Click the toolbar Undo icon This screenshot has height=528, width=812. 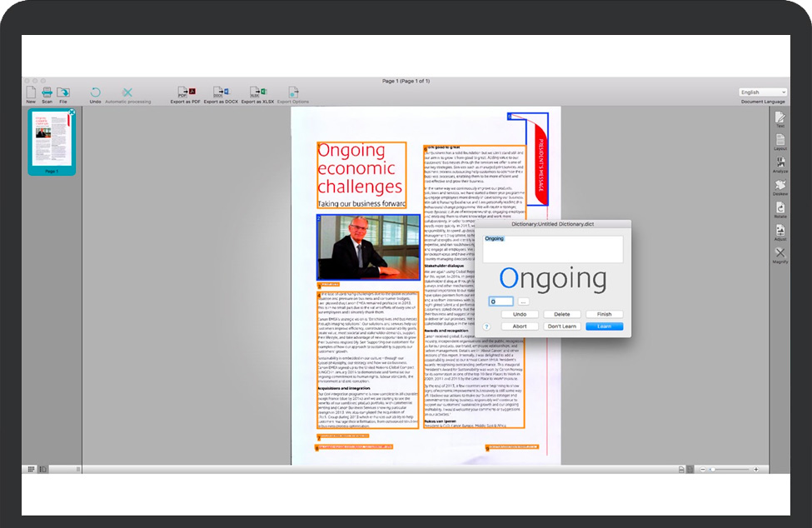[96, 92]
